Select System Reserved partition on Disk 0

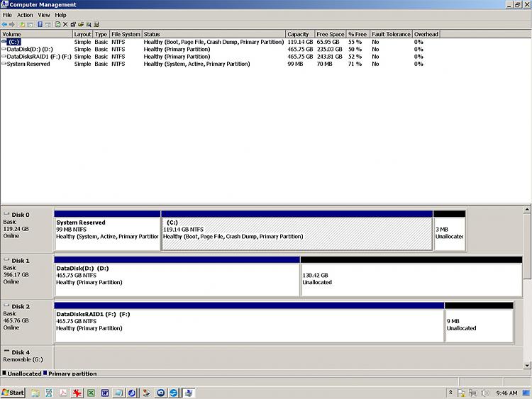[107, 231]
